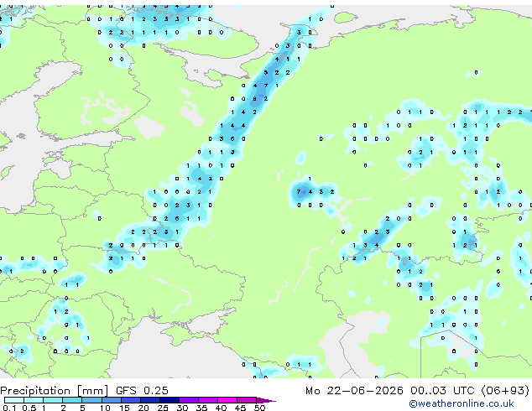Select the 2–5 mm legend color box
The image size is (532, 411).
72,400
